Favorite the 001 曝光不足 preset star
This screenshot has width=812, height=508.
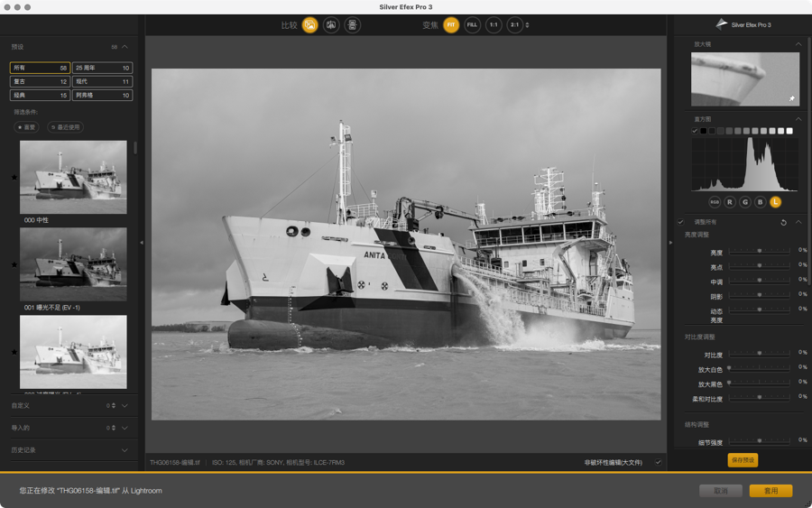(x=14, y=264)
